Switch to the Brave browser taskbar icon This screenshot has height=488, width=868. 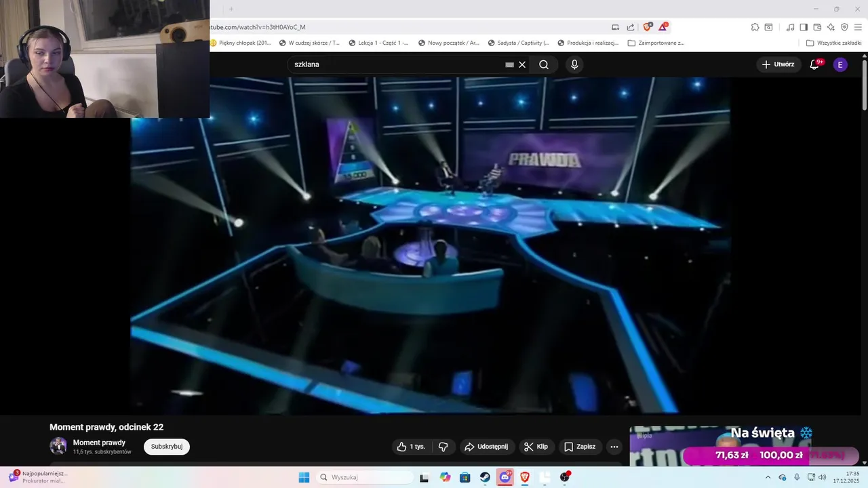tap(525, 477)
